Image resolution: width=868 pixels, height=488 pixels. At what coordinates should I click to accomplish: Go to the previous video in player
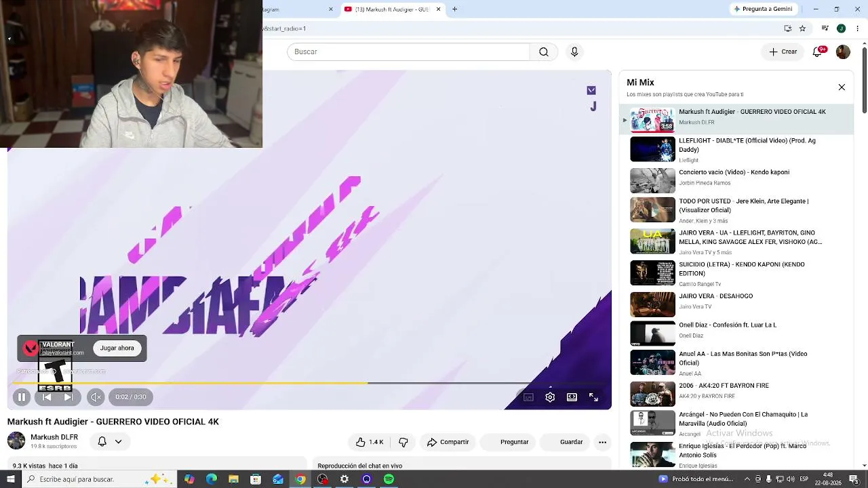[47, 397]
